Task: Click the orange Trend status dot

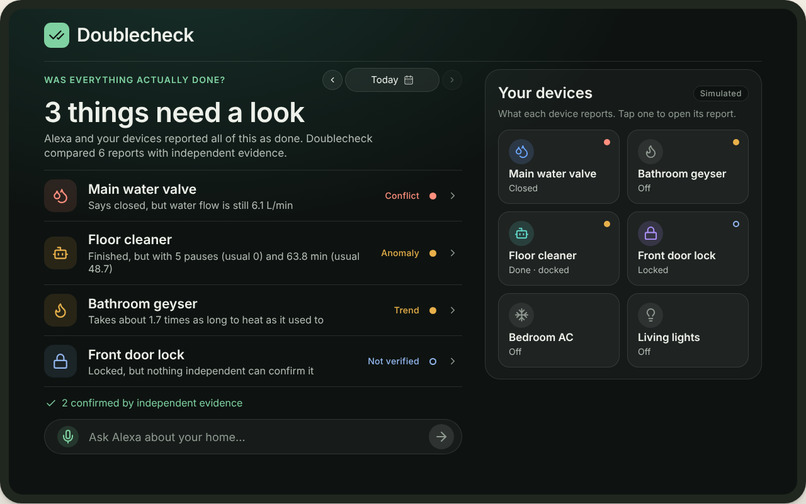Action: [x=433, y=310]
